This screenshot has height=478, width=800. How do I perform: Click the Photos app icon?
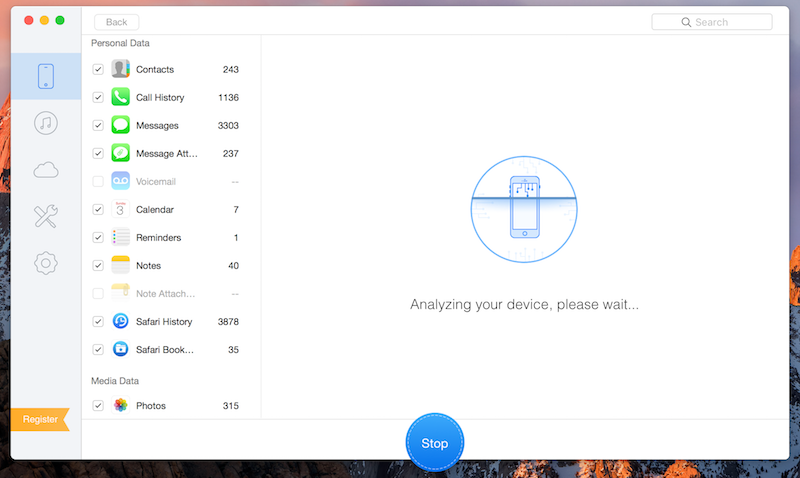pyautogui.click(x=121, y=405)
